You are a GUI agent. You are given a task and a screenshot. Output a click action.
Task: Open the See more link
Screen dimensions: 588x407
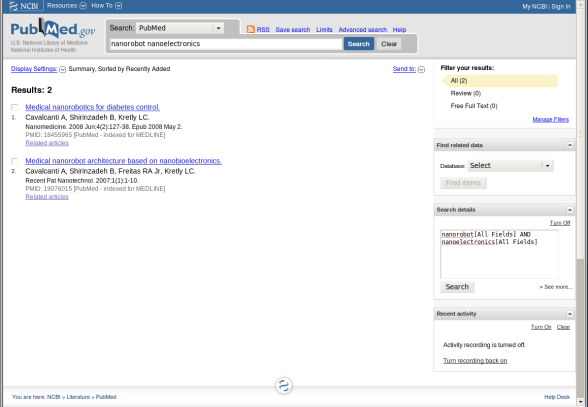[556, 287]
